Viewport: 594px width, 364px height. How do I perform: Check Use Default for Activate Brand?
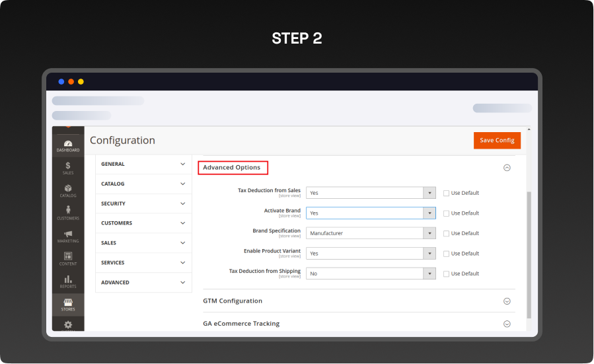[x=447, y=213]
